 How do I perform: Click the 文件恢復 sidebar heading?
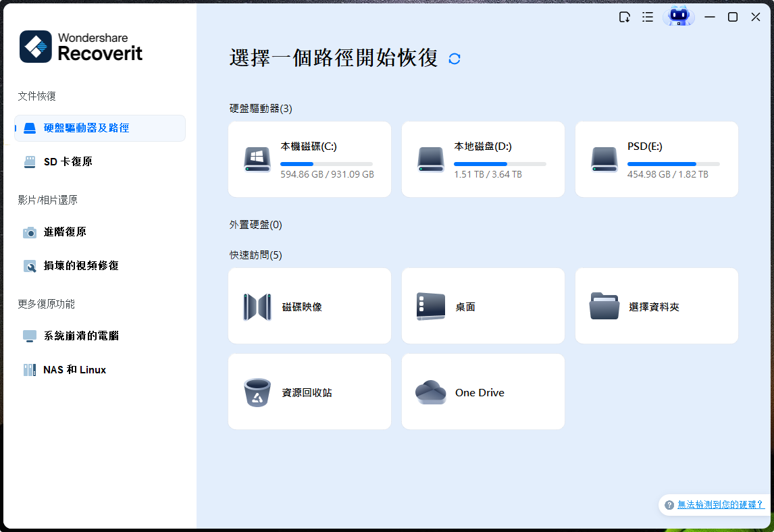click(x=37, y=97)
